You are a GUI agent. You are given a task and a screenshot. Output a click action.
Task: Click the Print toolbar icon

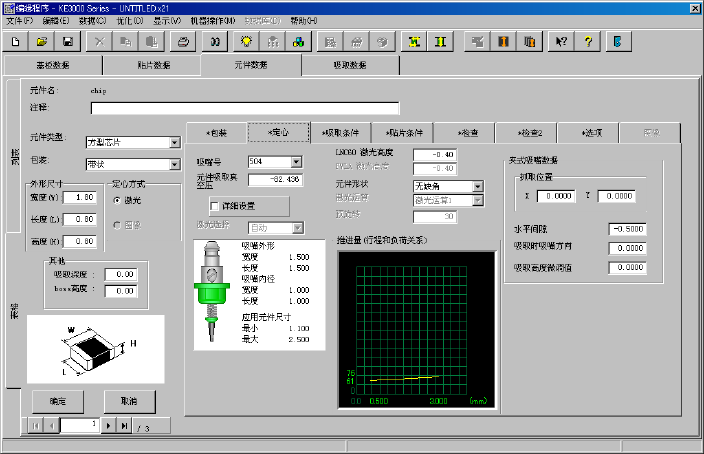[x=183, y=41]
